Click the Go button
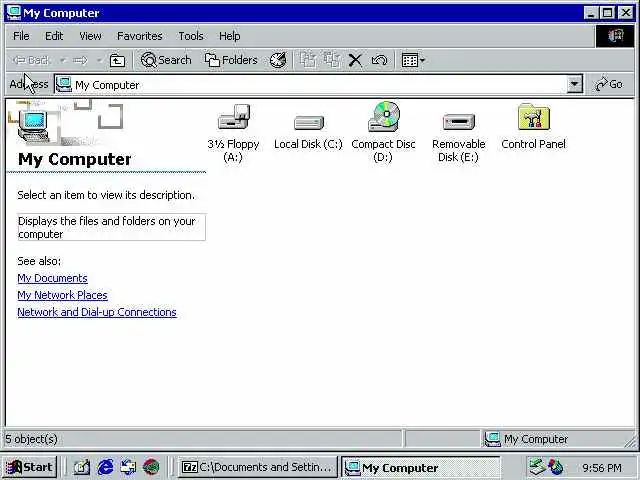640x480 pixels. tap(609, 84)
